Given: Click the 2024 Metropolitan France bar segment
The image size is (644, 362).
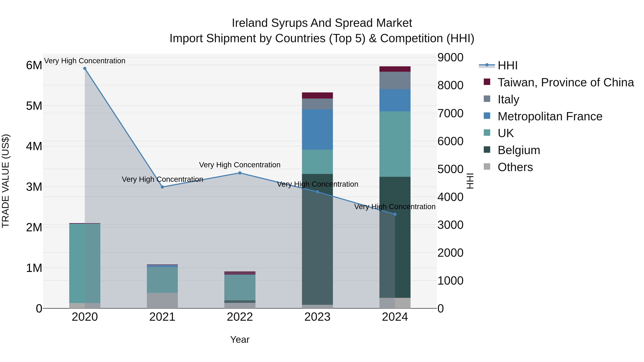Looking at the screenshot, I should point(395,100).
